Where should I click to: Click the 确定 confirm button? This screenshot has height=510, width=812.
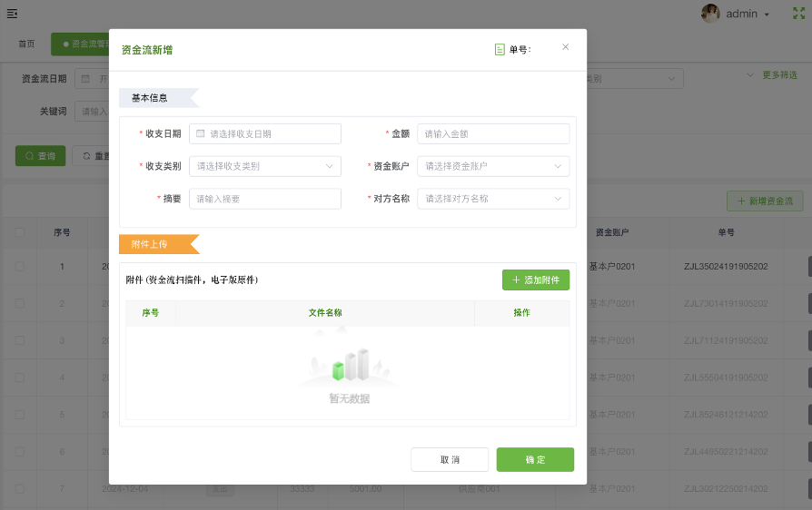[535, 460]
